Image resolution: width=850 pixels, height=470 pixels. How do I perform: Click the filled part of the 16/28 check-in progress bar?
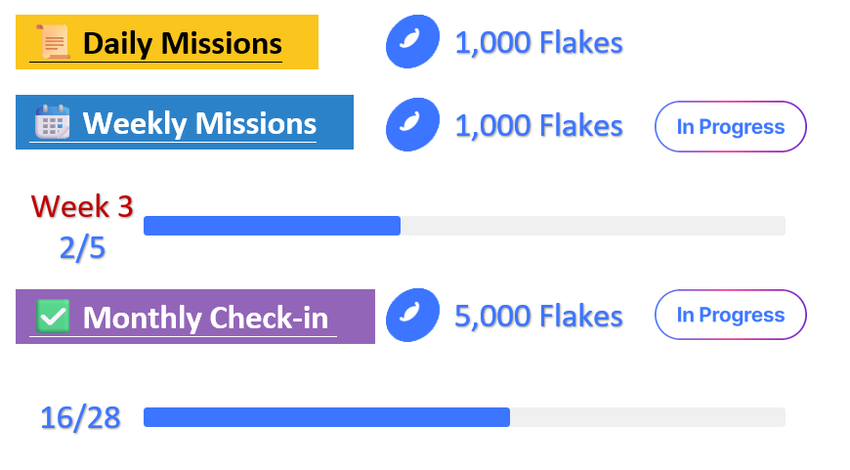tap(326, 417)
